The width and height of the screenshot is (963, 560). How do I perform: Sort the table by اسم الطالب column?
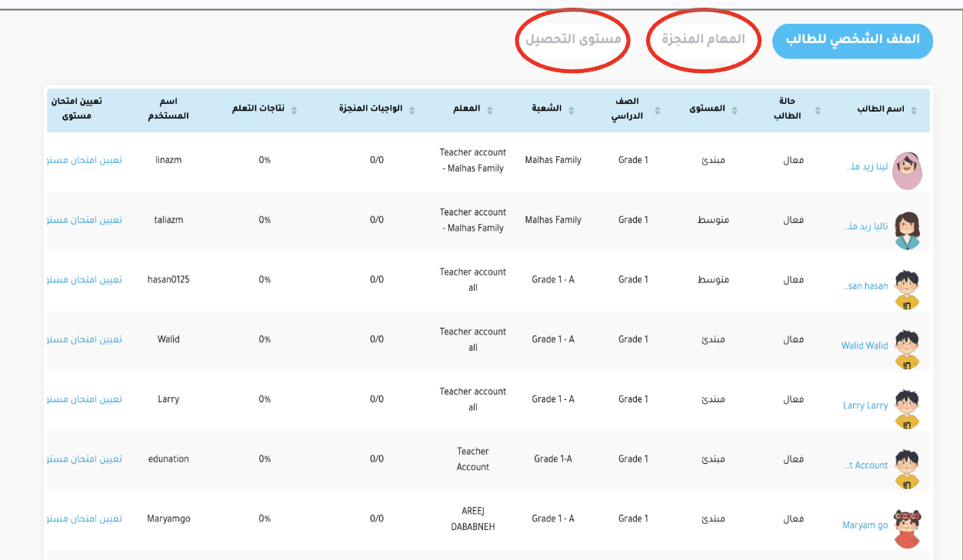coord(913,110)
